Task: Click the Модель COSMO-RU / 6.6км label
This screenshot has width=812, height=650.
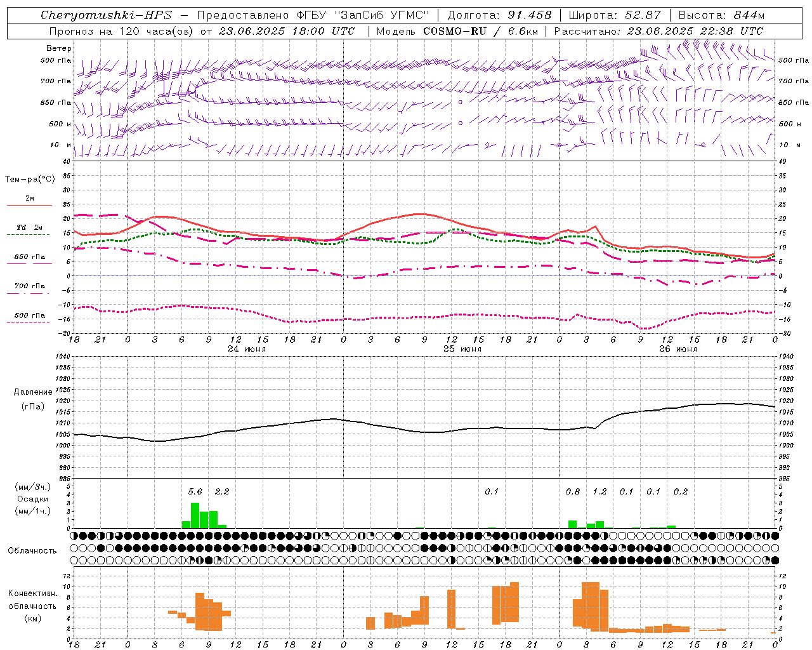Action: point(457,31)
